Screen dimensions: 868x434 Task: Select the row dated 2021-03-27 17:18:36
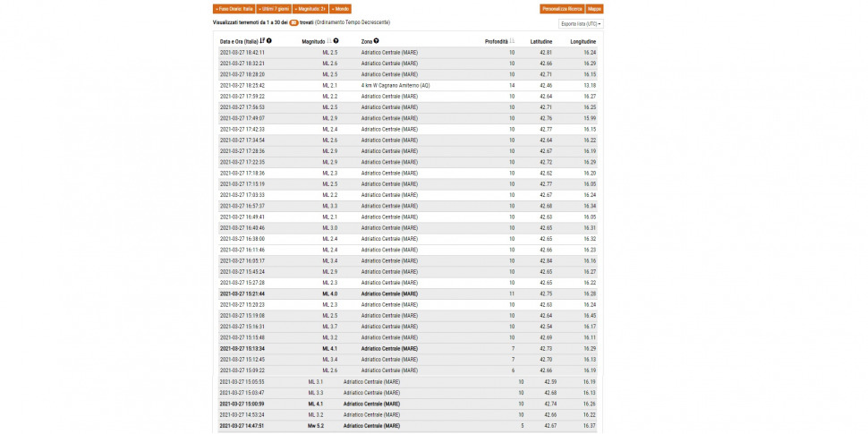click(407, 174)
